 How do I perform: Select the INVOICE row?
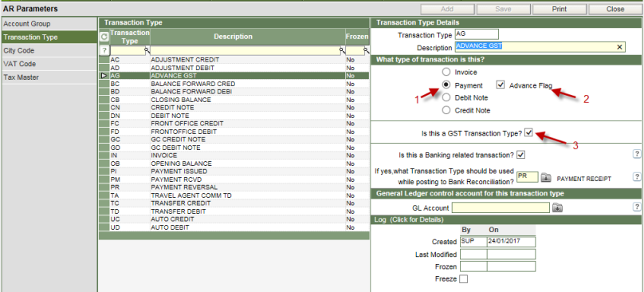234,156
